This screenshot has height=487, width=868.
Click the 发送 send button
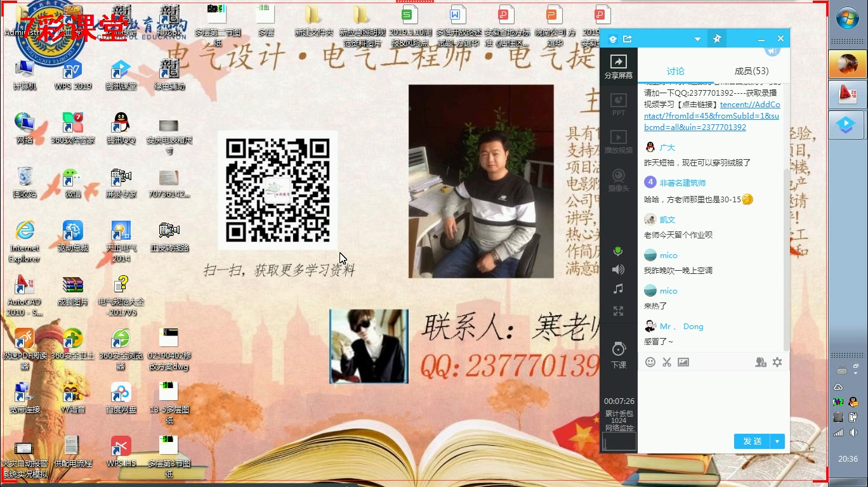752,441
